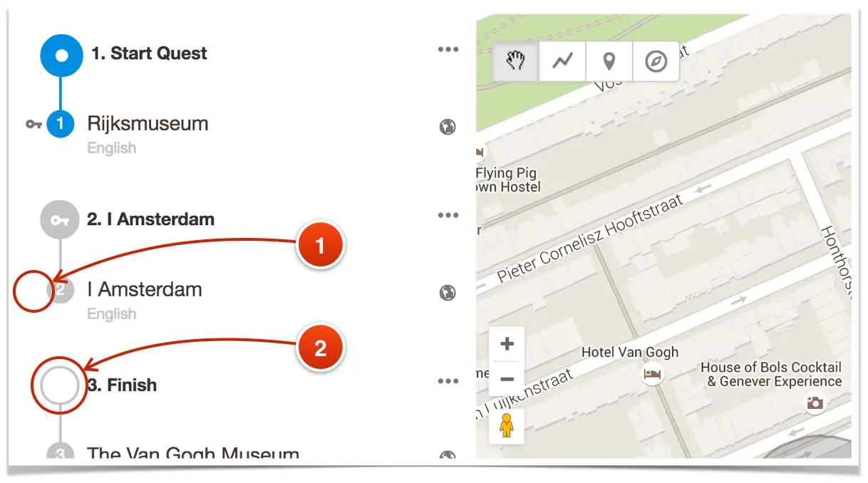Select the hand pan tool on map
This screenshot has height=483, width=868.
point(516,61)
